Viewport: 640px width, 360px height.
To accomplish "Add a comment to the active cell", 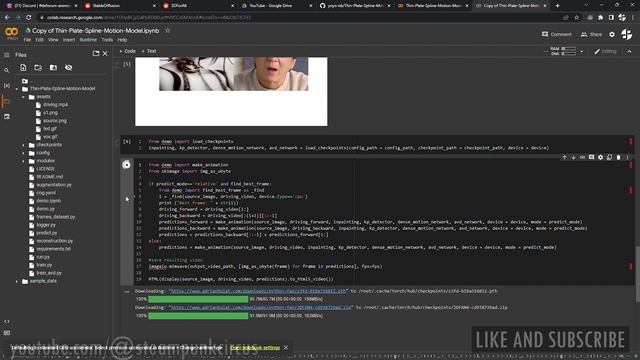I will coord(591,158).
